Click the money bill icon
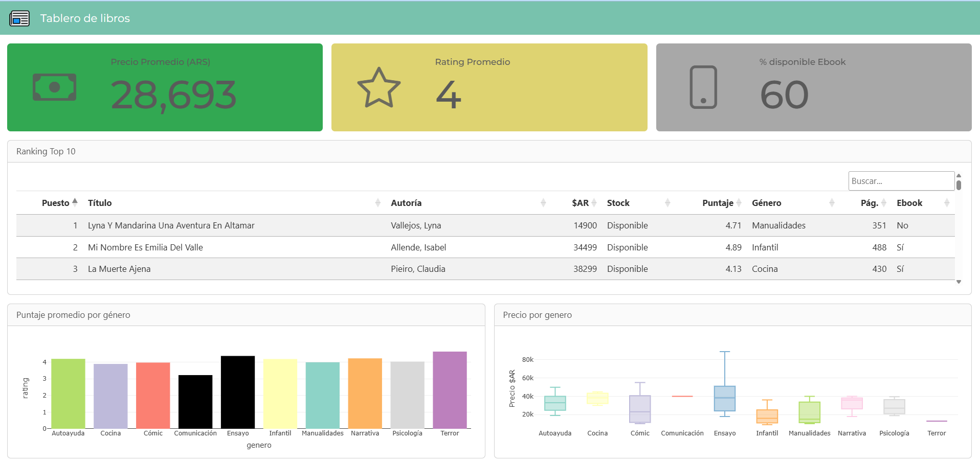The height and width of the screenshot is (462, 980). 54,87
